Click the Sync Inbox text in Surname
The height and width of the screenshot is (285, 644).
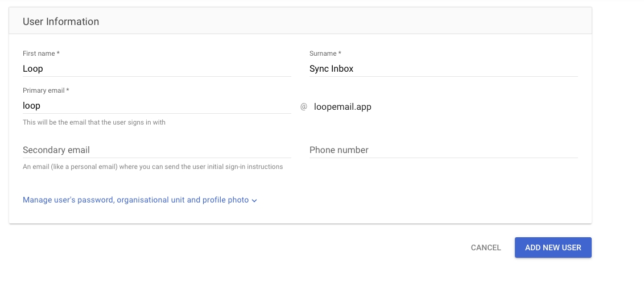pos(332,69)
